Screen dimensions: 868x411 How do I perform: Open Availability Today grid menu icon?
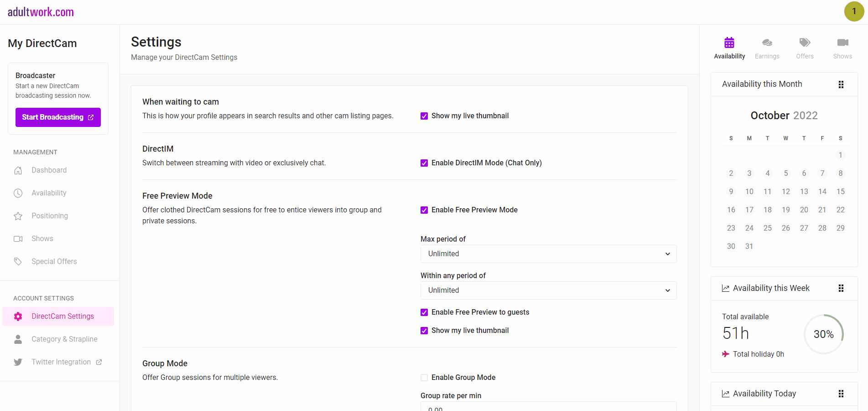point(841,394)
